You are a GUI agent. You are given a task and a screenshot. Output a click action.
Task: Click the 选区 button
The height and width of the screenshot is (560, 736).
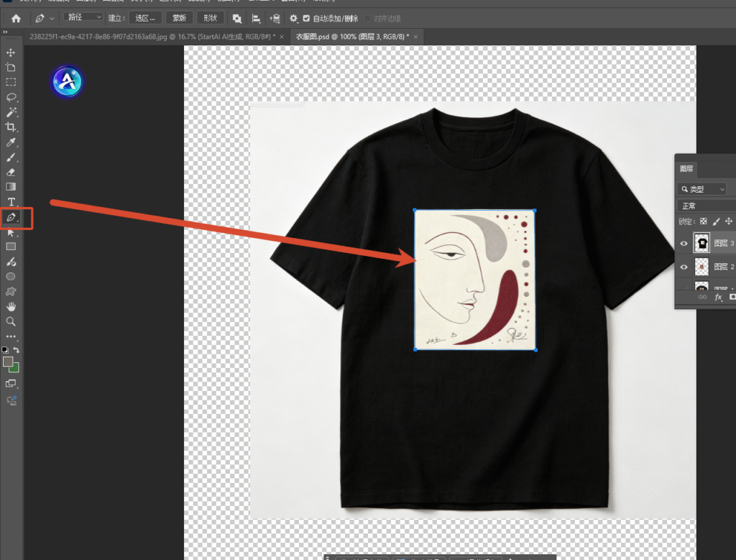[145, 18]
